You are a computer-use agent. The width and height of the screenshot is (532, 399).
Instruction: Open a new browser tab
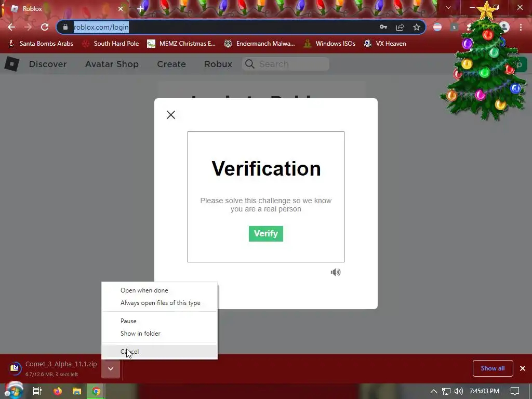click(140, 9)
